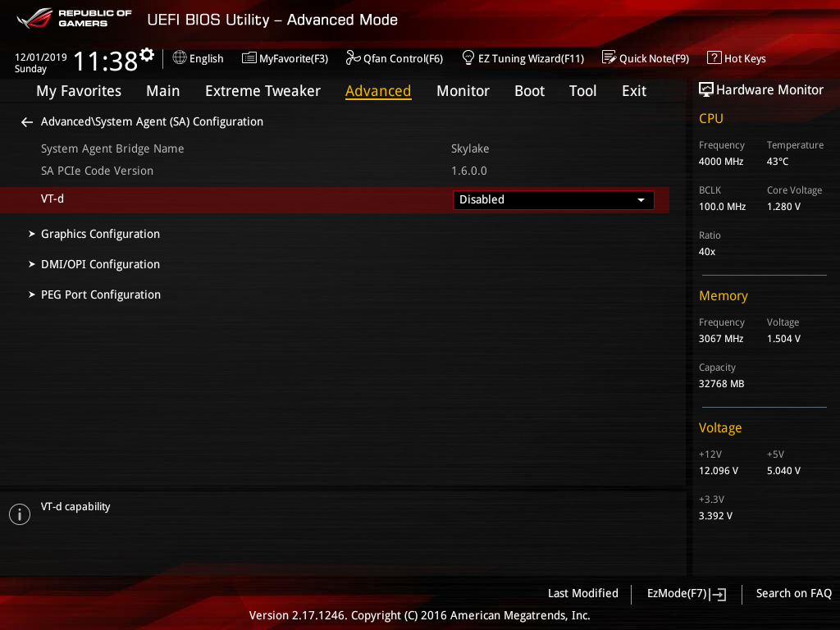The image size is (840, 630).
Task: Click the +3.3V reading 3.392 V
Action: click(715, 516)
